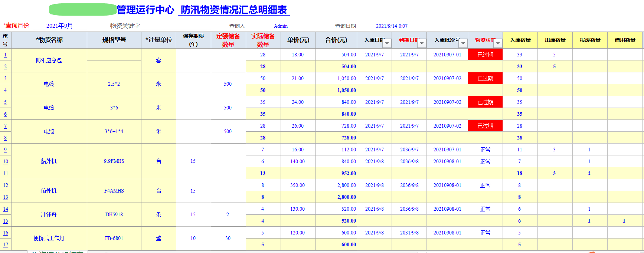Click the Admin value beside 查询人
The height and width of the screenshot is (253, 644).
[281, 26]
